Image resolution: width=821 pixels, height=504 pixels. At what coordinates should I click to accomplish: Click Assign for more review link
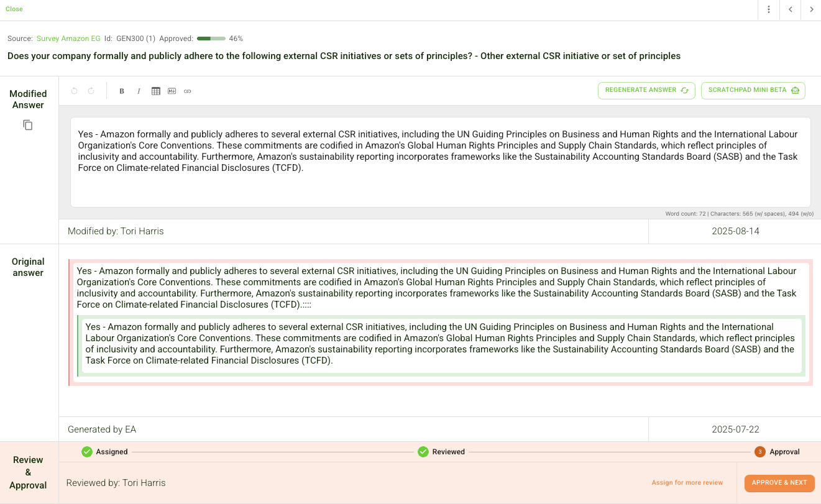coord(687,483)
